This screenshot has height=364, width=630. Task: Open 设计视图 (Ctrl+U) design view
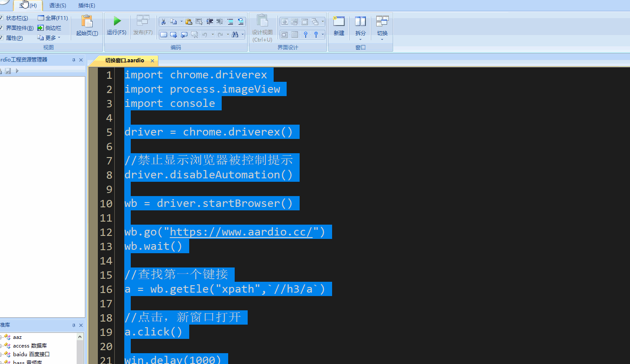click(262, 28)
